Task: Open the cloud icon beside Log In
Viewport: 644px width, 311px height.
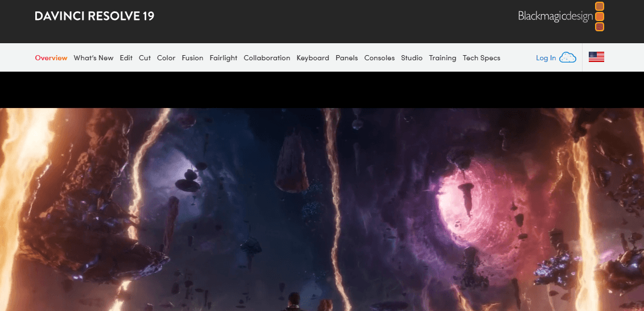Action: click(568, 58)
